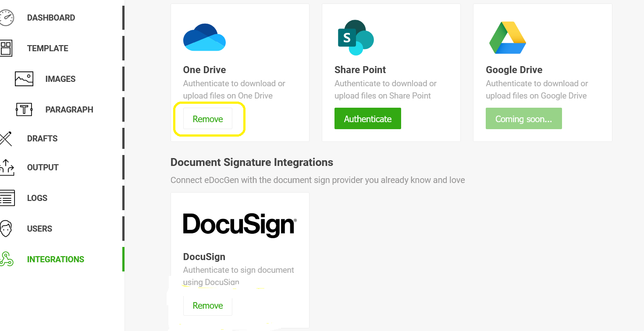This screenshot has height=331, width=644.
Task: Remove the DocuSign integration
Action: click(208, 305)
